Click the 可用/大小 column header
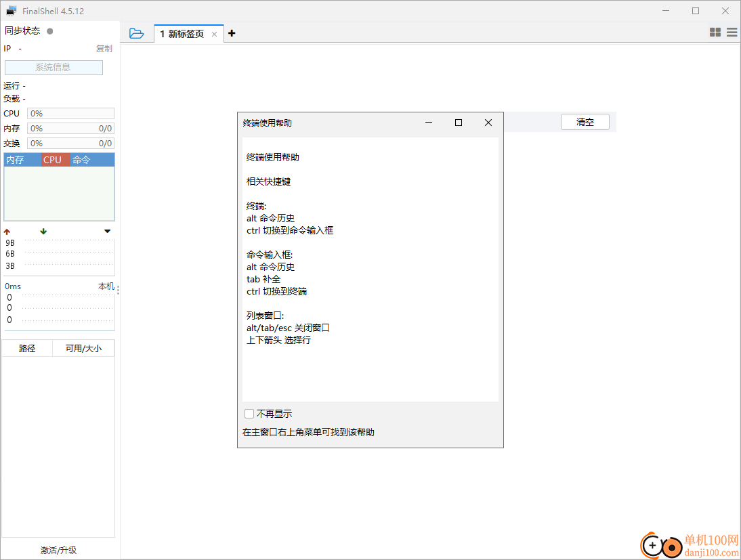 tap(83, 348)
